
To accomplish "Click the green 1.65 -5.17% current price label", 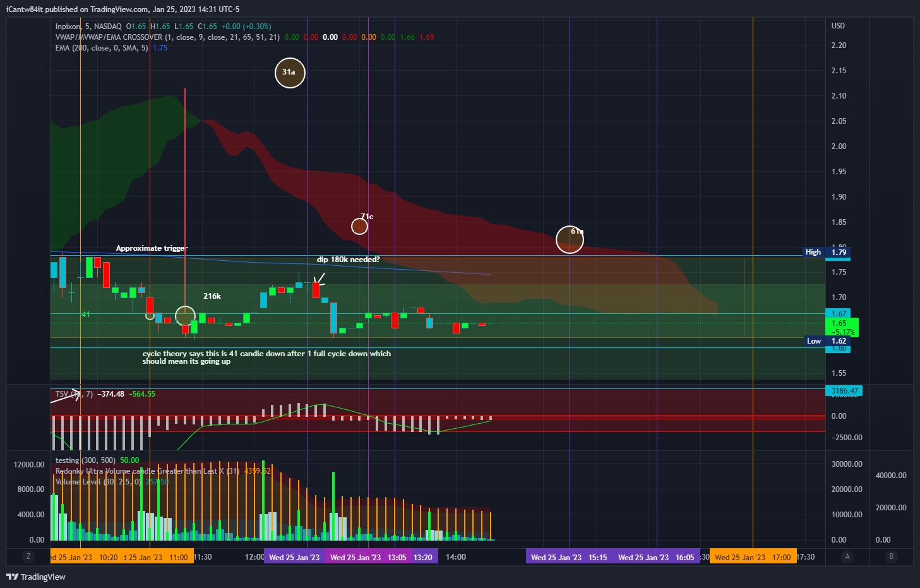I will coord(842,327).
